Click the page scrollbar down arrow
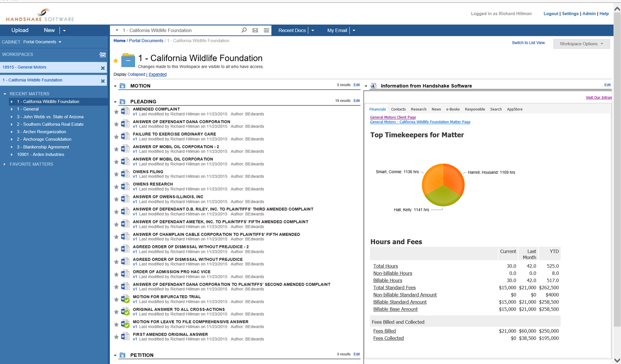 (617, 360)
